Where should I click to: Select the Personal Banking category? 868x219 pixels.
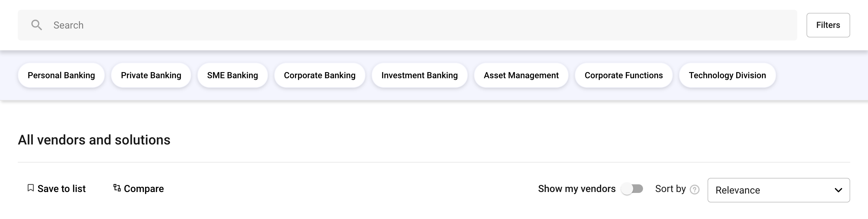pos(61,75)
